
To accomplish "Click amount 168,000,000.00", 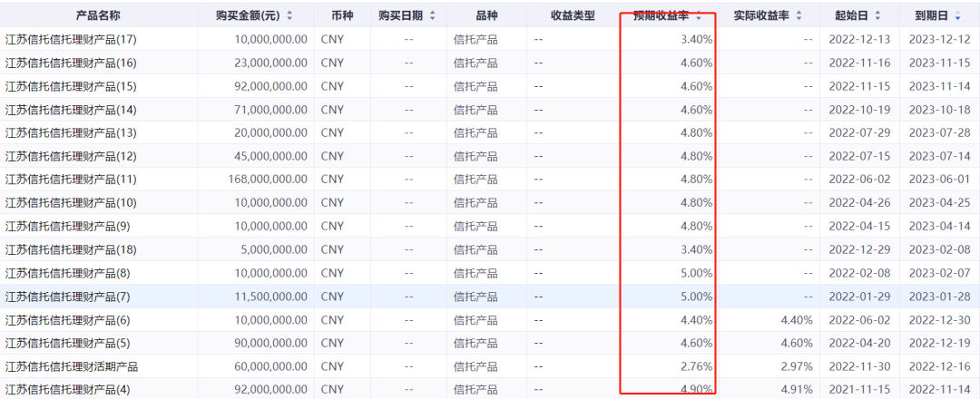I will 268,180.
